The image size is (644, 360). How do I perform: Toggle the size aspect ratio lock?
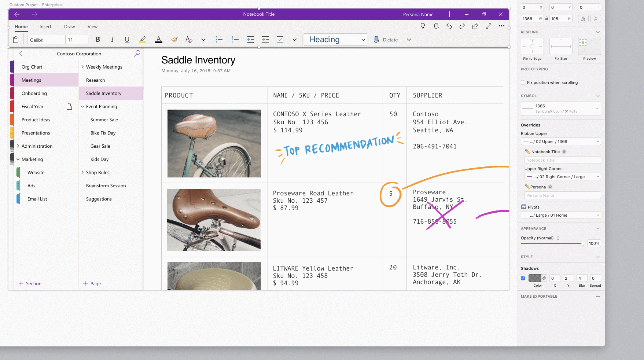[x=547, y=19]
